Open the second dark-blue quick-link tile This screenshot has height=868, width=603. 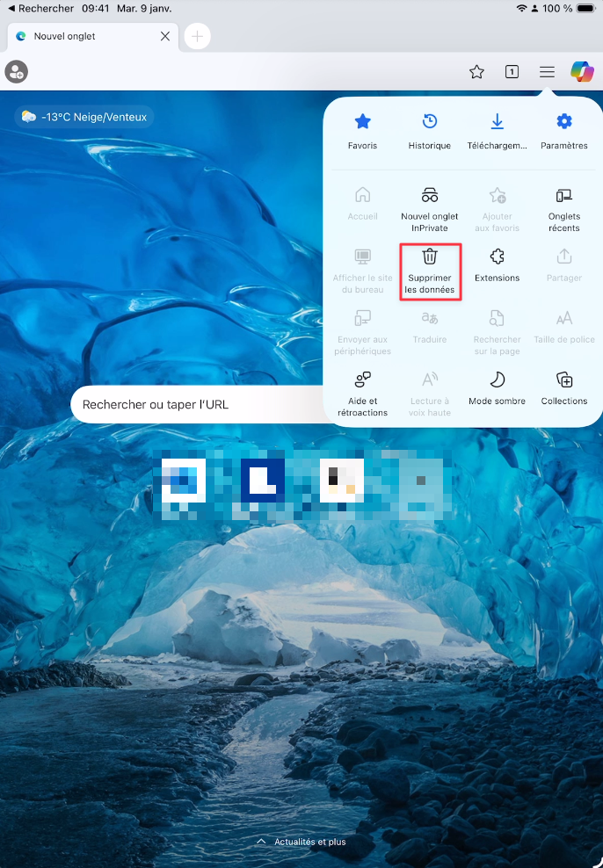[x=263, y=481]
